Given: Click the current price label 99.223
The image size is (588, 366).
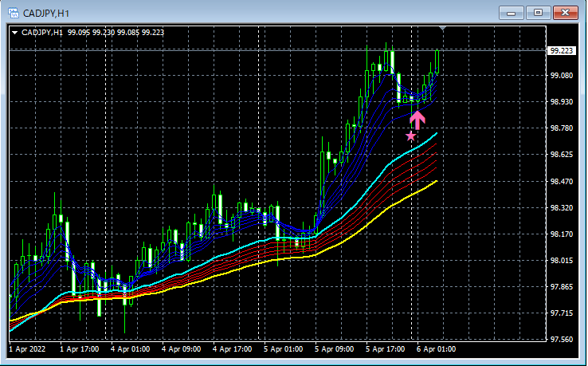Looking at the screenshot, I should (562, 51).
